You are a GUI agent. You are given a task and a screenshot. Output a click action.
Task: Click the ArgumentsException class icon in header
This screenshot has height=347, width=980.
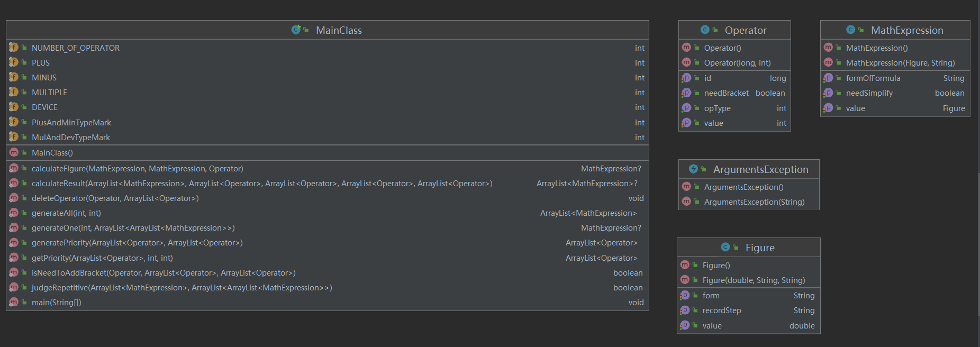tap(693, 169)
